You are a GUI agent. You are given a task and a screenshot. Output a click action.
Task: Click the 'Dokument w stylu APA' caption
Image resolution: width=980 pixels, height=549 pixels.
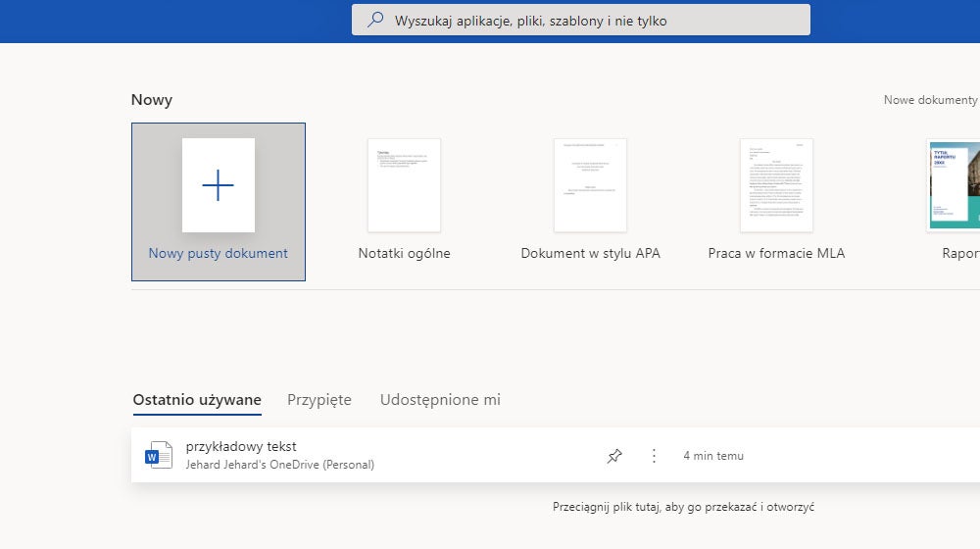(x=590, y=253)
